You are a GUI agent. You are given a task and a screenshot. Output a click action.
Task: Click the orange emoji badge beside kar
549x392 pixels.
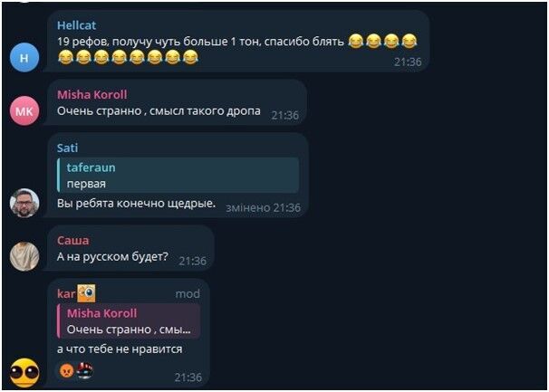tap(86, 293)
